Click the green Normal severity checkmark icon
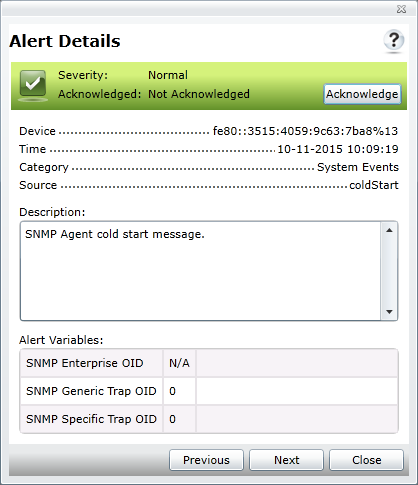Viewport: 418px width, 485px height. point(33,85)
